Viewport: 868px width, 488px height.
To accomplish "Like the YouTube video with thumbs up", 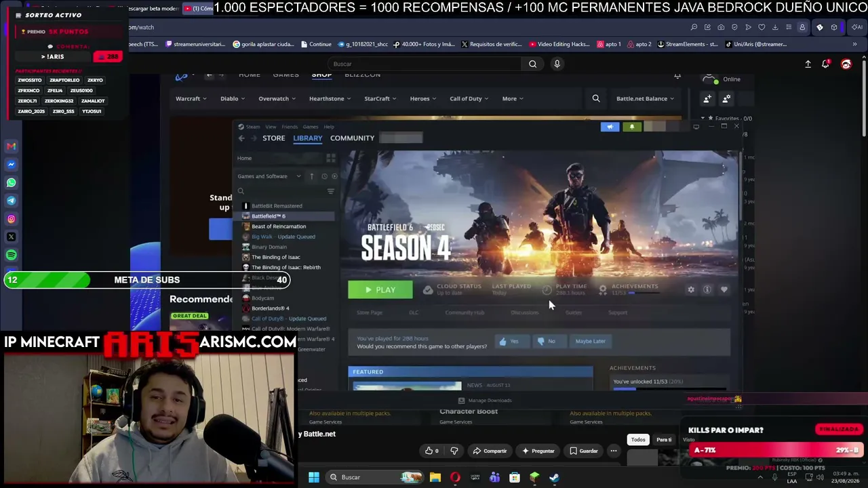I will (x=431, y=451).
